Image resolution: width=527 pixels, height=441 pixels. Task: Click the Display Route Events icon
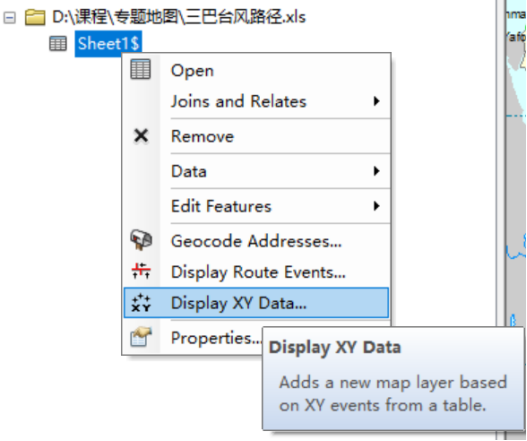pos(141,271)
